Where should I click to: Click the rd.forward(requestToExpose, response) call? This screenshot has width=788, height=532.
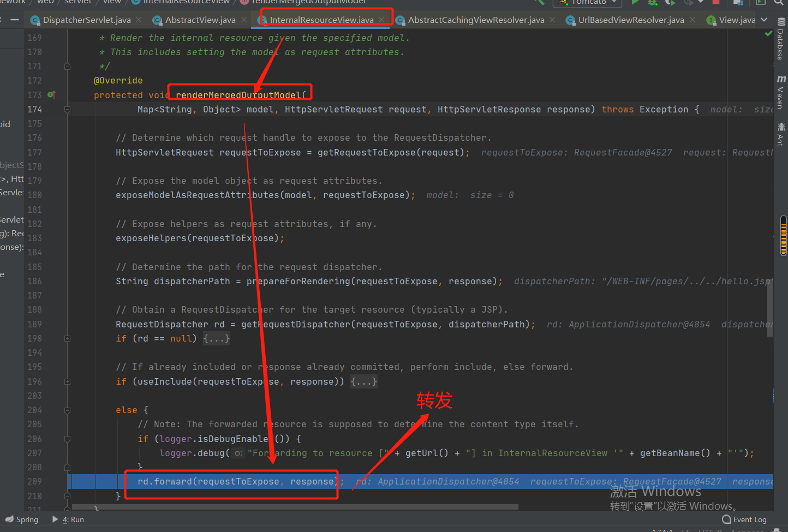pos(238,482)
